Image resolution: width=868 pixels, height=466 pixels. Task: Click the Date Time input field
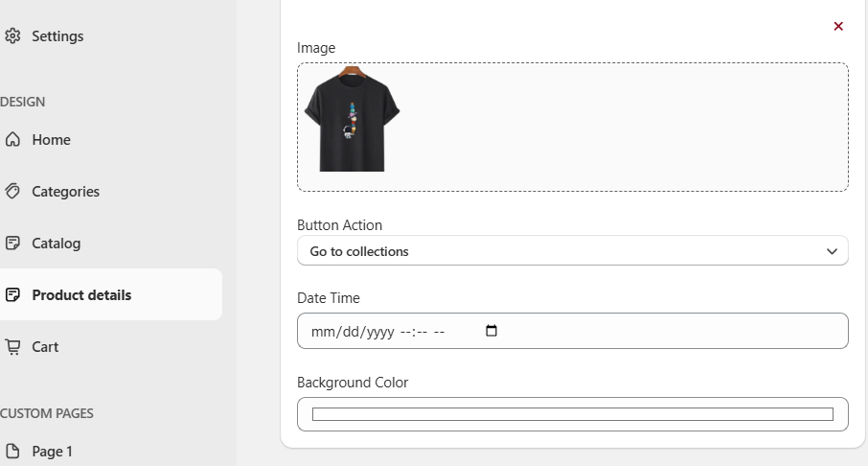[x=572, y=331]
